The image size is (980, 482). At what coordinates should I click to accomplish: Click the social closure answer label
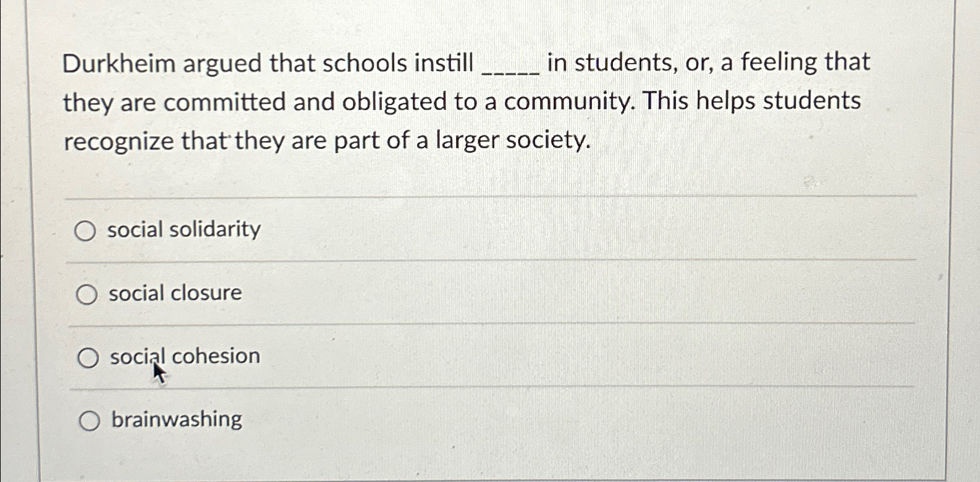[x=174, y=294]
